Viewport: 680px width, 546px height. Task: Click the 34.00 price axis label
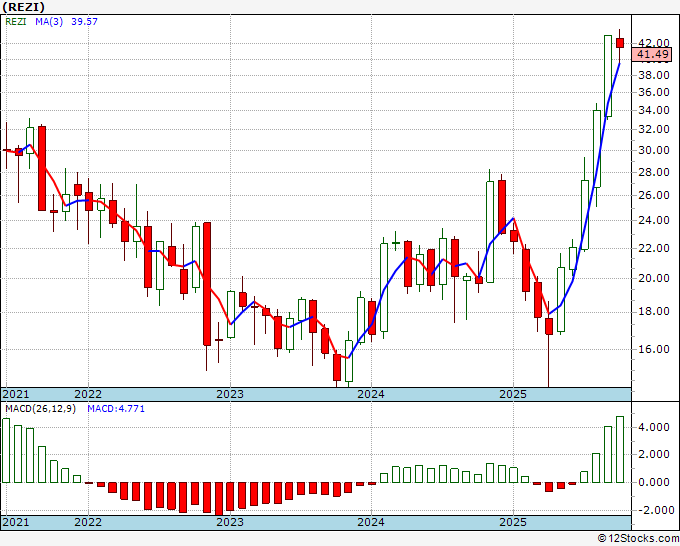click(654, 110)
